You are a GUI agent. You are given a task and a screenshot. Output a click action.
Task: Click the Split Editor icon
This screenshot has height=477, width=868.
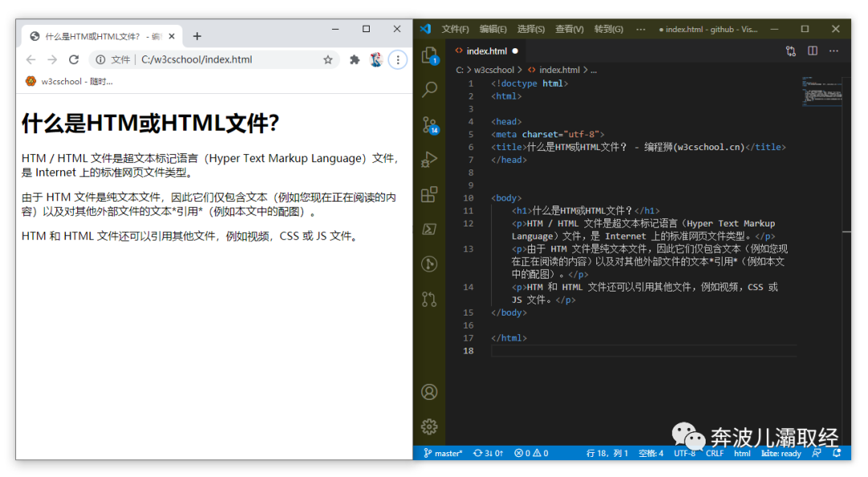[813, 51]
